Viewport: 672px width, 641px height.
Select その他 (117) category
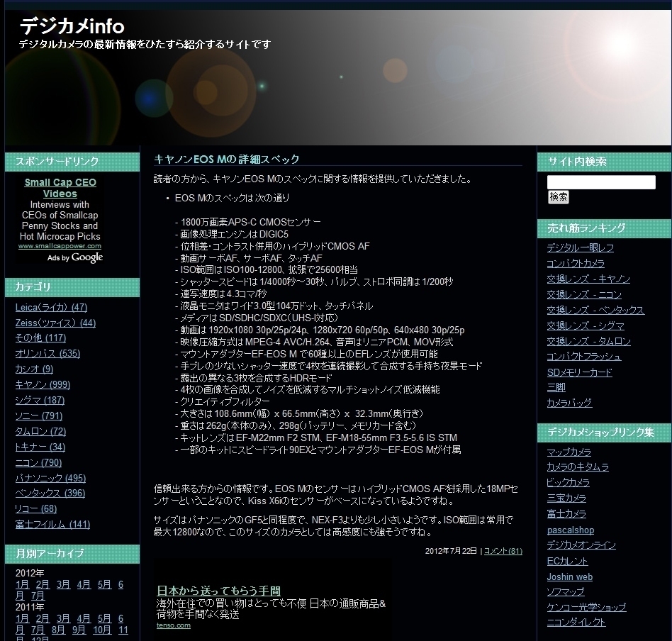40,338
